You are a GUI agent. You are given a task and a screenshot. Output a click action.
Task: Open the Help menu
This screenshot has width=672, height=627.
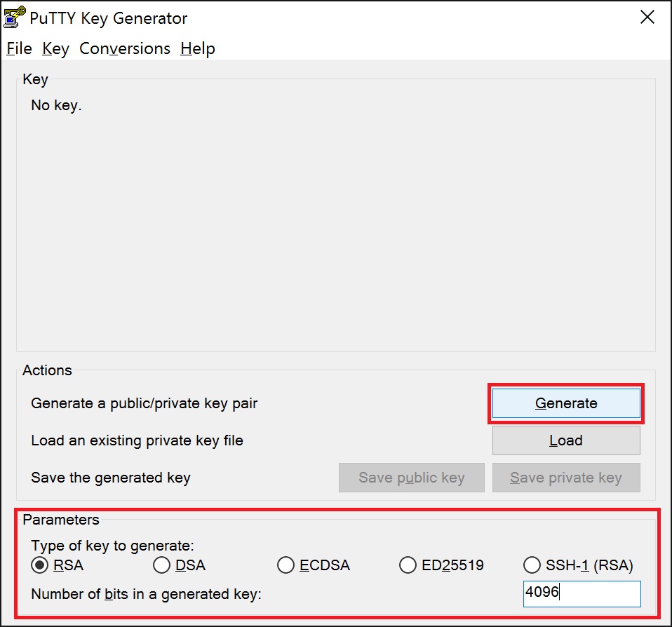(x=197, y=48)
